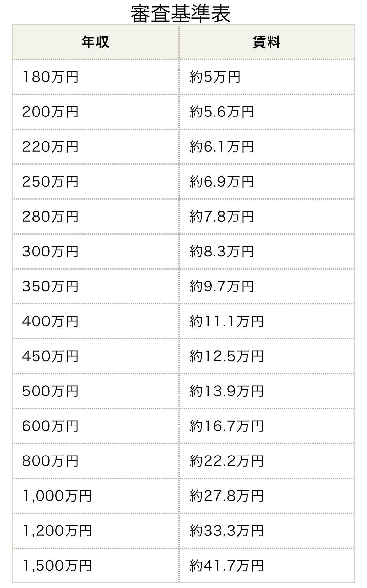
Task: Click the 200万円 income cell
Action: tap(50, 112)
